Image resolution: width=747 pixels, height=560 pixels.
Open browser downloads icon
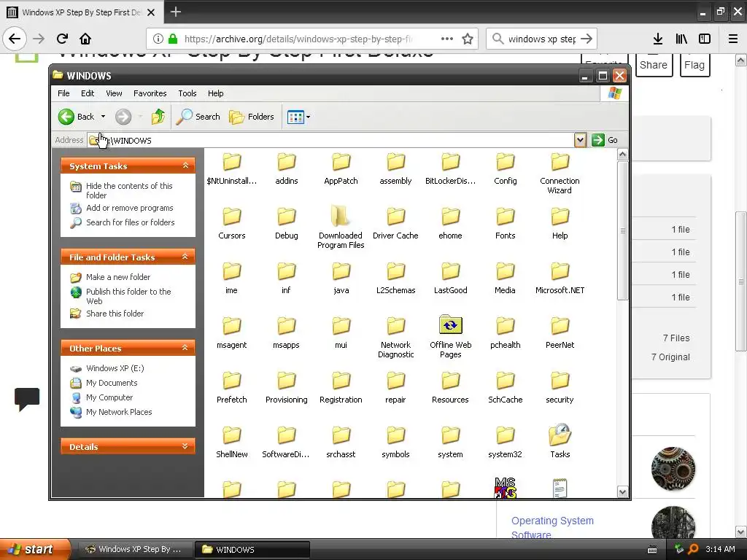658,39
